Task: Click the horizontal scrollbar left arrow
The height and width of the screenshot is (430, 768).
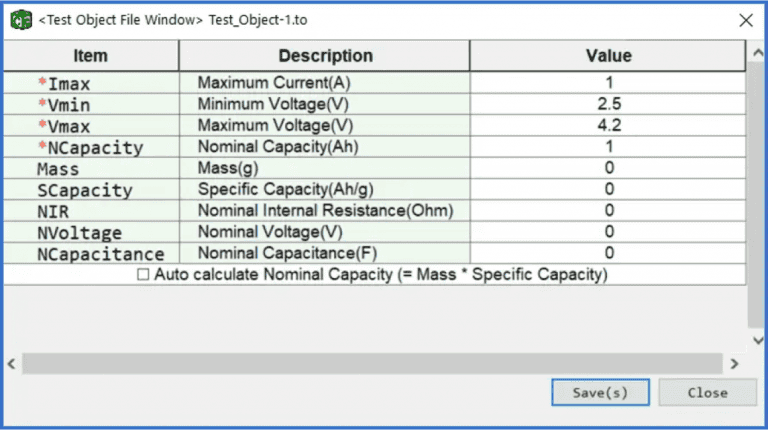Action: (12, 364)
